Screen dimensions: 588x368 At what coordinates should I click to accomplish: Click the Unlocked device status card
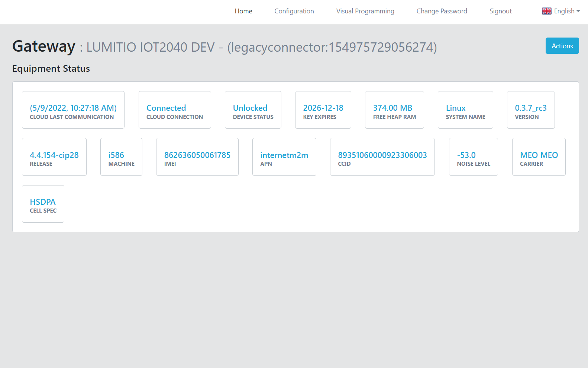(253, 110)
